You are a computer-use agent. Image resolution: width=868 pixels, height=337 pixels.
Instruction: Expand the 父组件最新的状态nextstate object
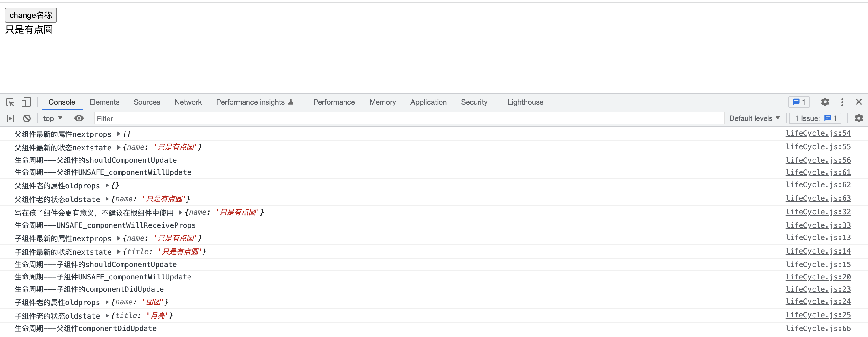click(x=119, y=147)
